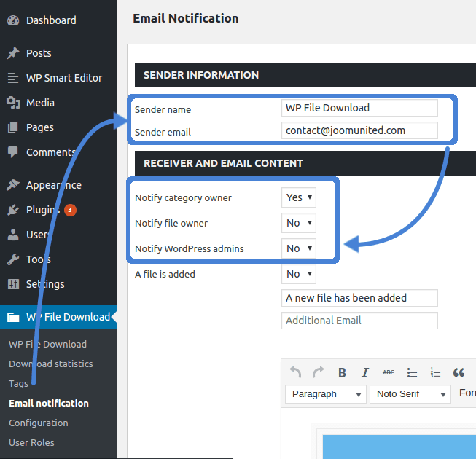Click the undo arrow in editor toolbar

pos(295,372)
